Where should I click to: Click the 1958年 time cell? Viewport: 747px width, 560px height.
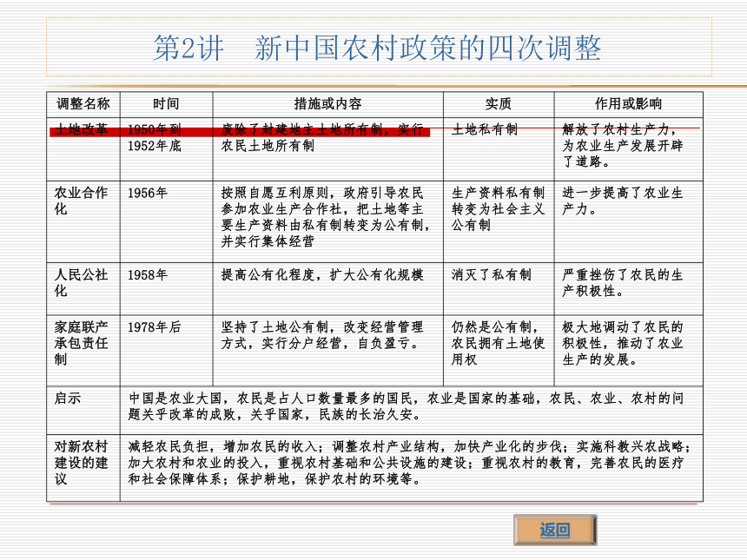click(x=166, y=288)
